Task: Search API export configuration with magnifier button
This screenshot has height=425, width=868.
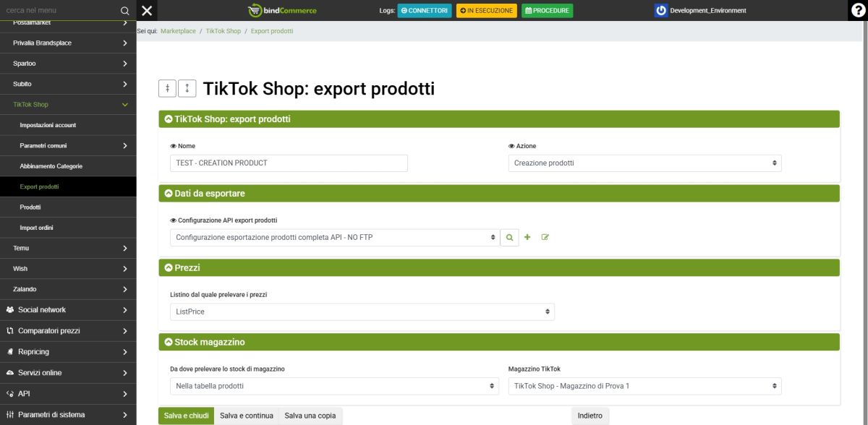Action: coord(509,237)
